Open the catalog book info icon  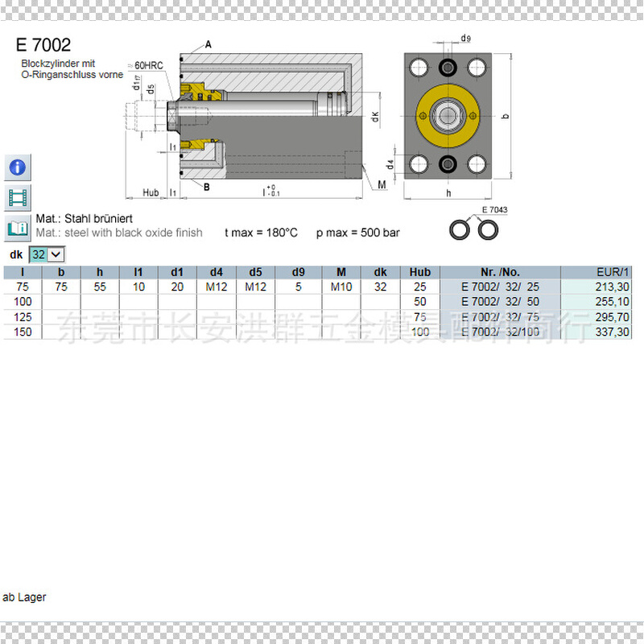tap(18, 228)
